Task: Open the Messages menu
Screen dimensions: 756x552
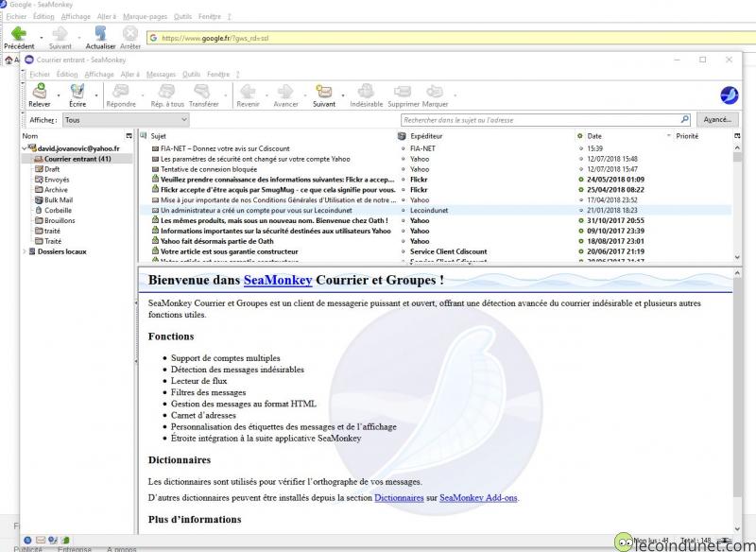Action: 161,75
